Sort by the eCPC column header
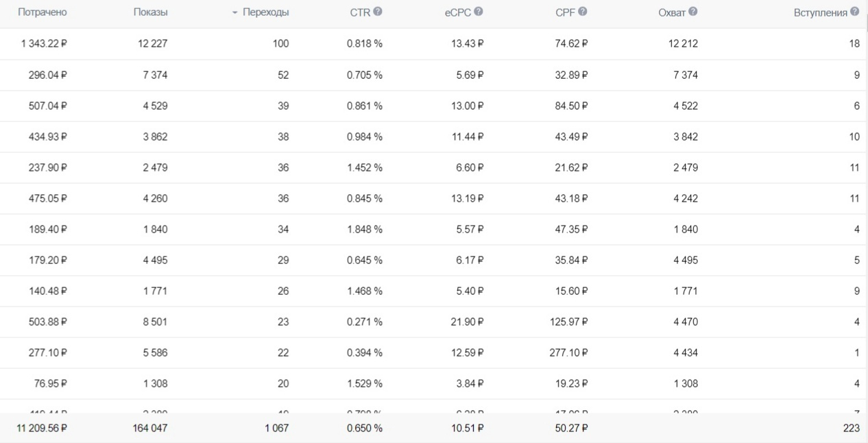868x443 pixels. pos(458,12)
